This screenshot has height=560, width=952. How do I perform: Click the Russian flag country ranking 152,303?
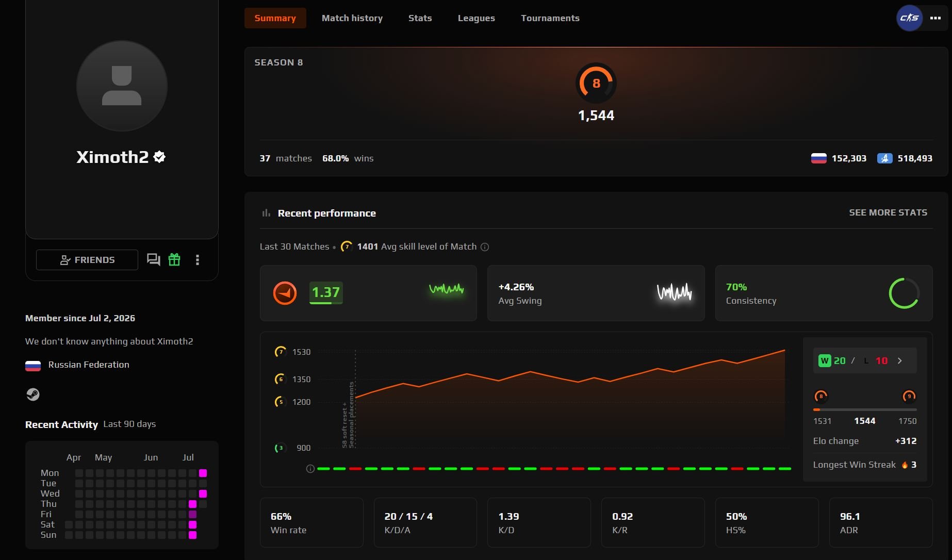pyautogui.click(x=818, y=158)
